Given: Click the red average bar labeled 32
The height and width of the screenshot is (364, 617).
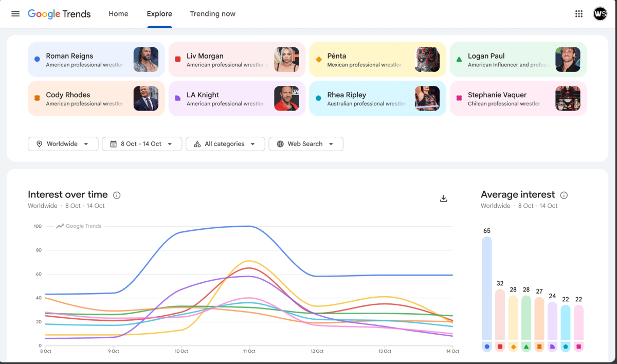Looking at the screenshot, I should [x=500, y=315].
